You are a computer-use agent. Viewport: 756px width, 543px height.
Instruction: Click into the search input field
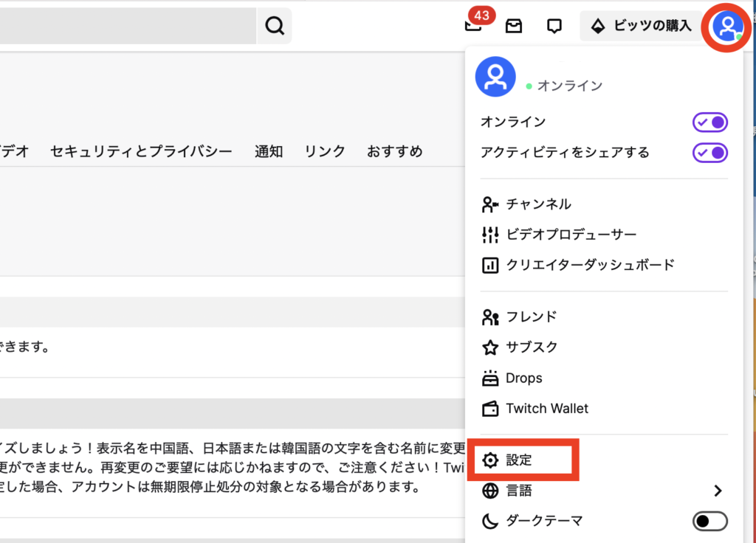pos(128,26)
